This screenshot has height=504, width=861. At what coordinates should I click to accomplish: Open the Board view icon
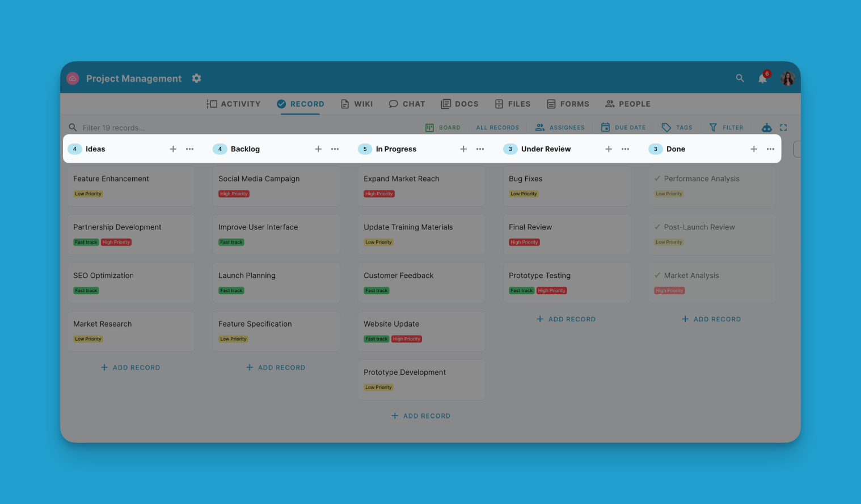[x=429, y=127]
